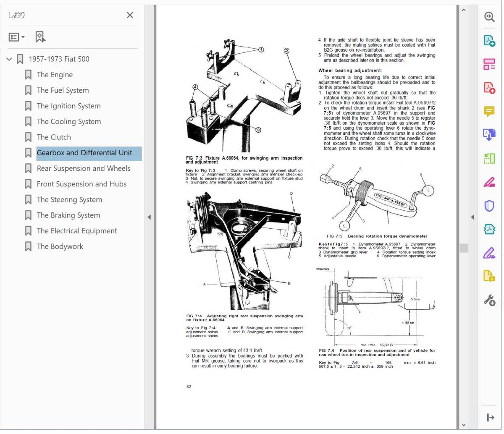Click the scroll down arrow of document scrollbar
This screenshot has height=434, width=504.
click(x=464, y=425)
